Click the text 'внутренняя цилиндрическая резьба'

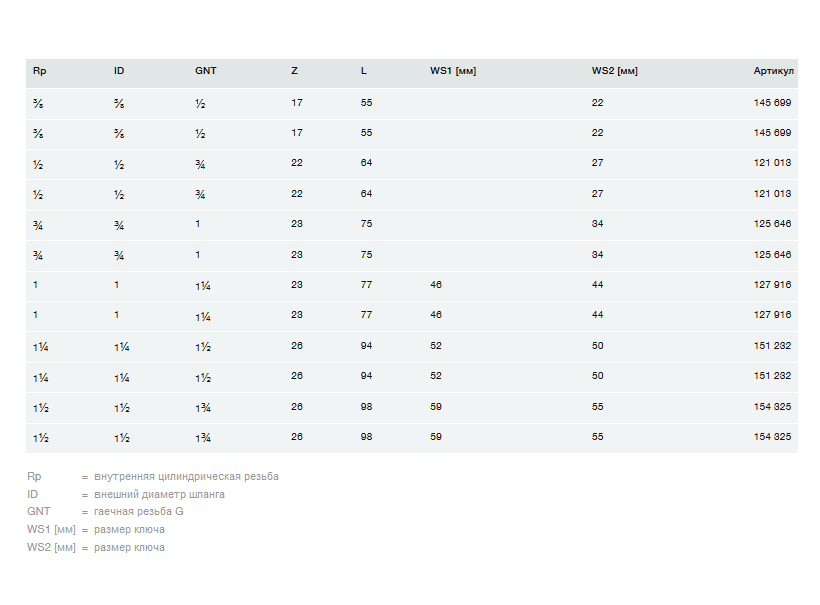click(186, 476)
